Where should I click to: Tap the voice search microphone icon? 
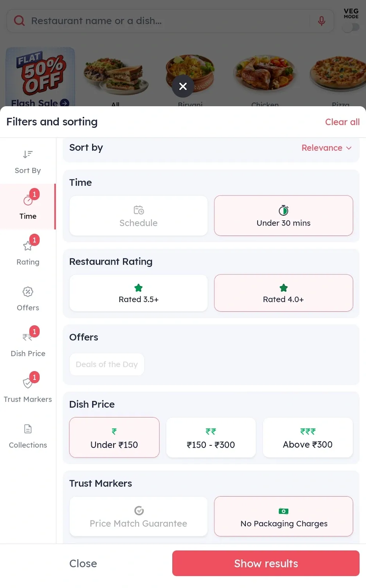tap(321, 21)
